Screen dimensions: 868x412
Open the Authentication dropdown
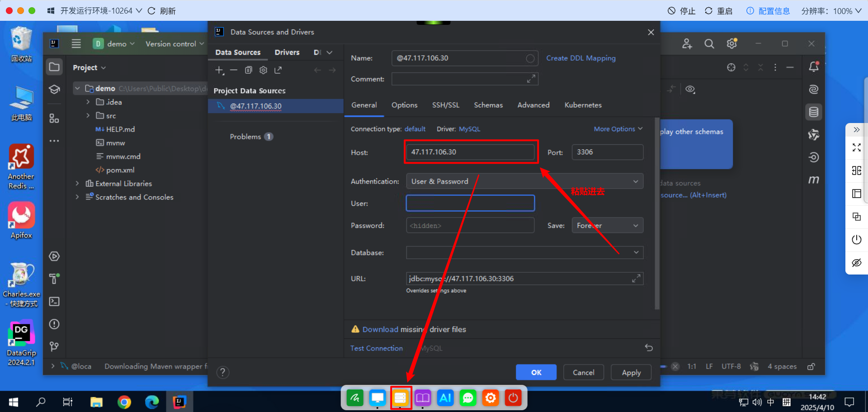pos(524,181)
